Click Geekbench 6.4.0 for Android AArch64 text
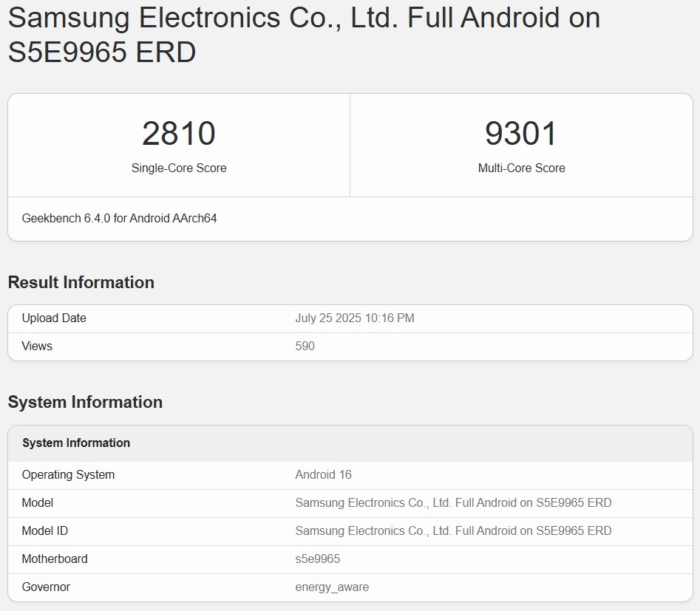The height and width of the screenshot is (611, 700). (119, 219)
